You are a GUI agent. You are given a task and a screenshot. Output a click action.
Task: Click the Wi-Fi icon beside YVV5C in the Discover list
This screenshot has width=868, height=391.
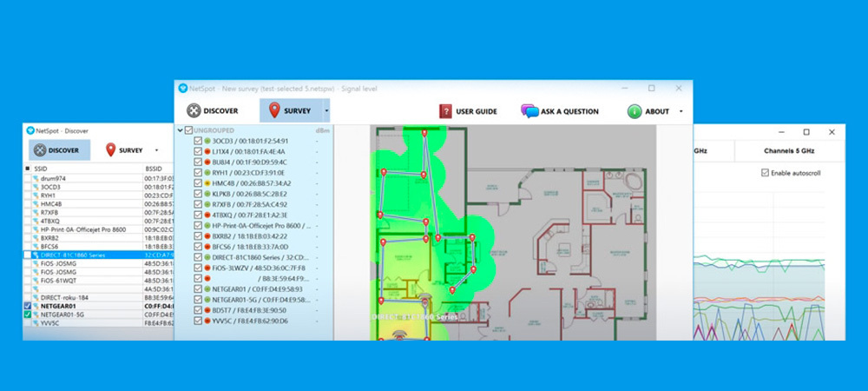[36, 323]
